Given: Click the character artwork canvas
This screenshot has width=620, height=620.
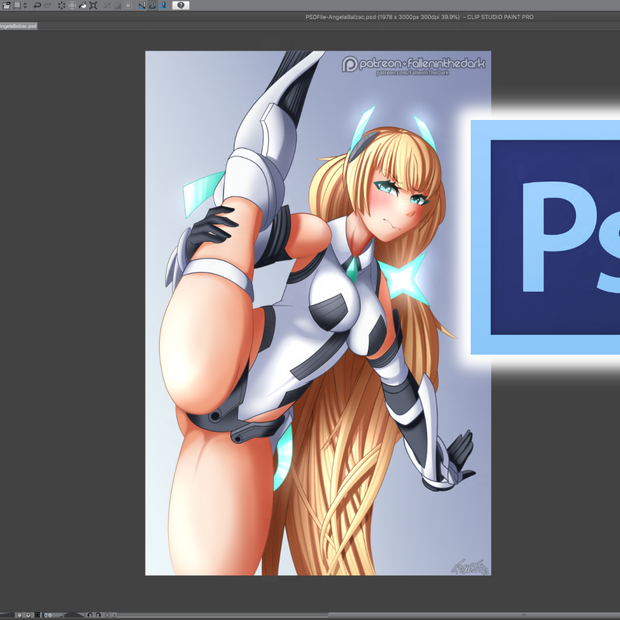Looking at the screenshot, I should (x=318, y=313).
